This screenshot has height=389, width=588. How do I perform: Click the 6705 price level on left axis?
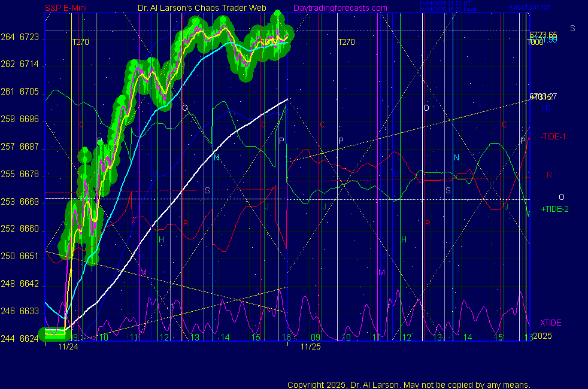(29, 92)
